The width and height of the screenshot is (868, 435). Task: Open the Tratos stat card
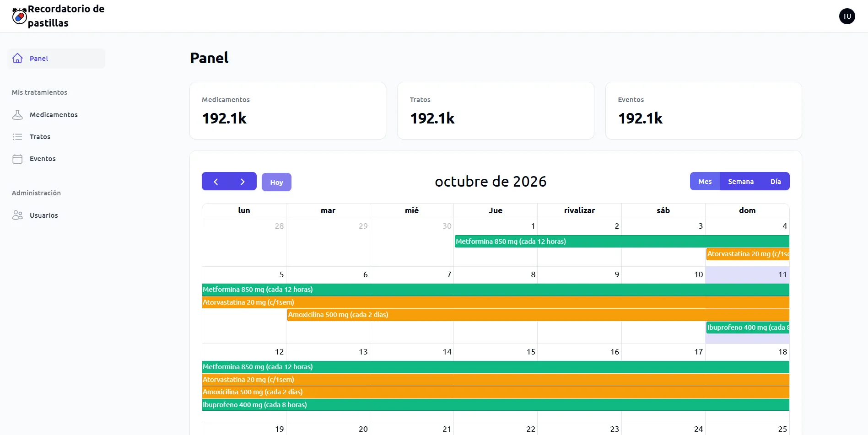point(496,111)
